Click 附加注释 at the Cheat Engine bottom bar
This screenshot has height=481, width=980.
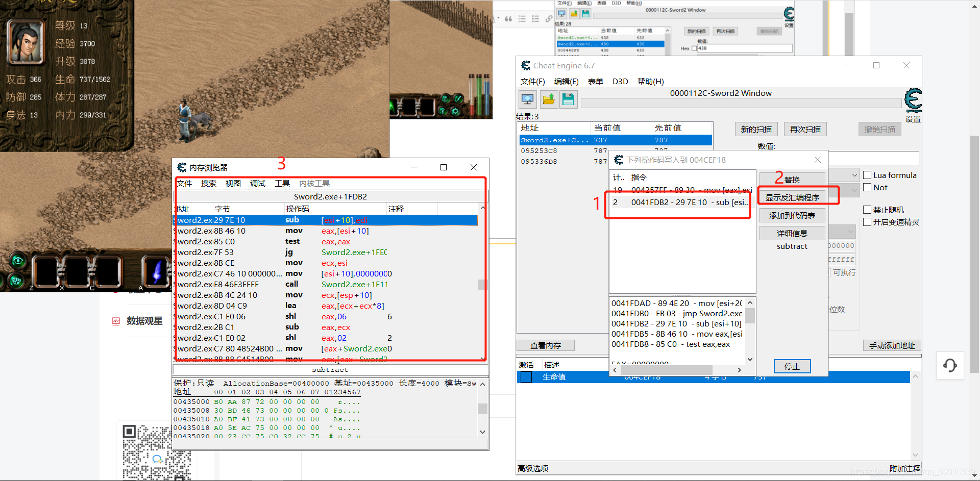tap(904, 468)
